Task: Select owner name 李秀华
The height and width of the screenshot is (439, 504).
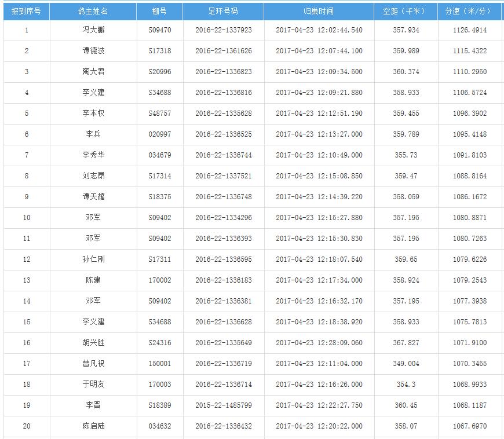Action: pyautogui.click(x=93, y=155)
